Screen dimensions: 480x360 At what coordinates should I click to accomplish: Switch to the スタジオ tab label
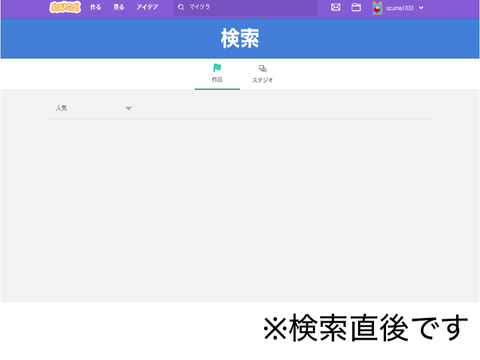click(x=263, y=80)
